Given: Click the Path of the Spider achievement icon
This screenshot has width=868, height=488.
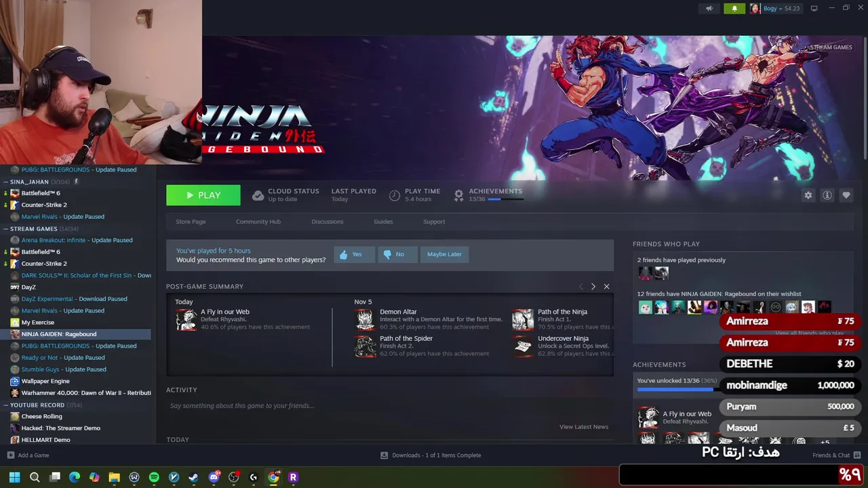Looking at the screenshot, I should coord(365,346).
